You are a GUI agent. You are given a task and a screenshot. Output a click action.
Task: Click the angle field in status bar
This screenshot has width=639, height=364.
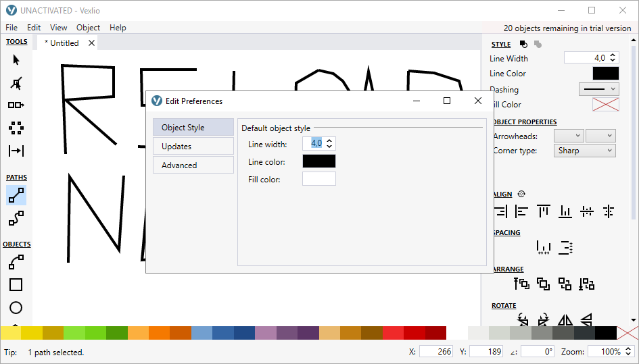coord(538,351)
